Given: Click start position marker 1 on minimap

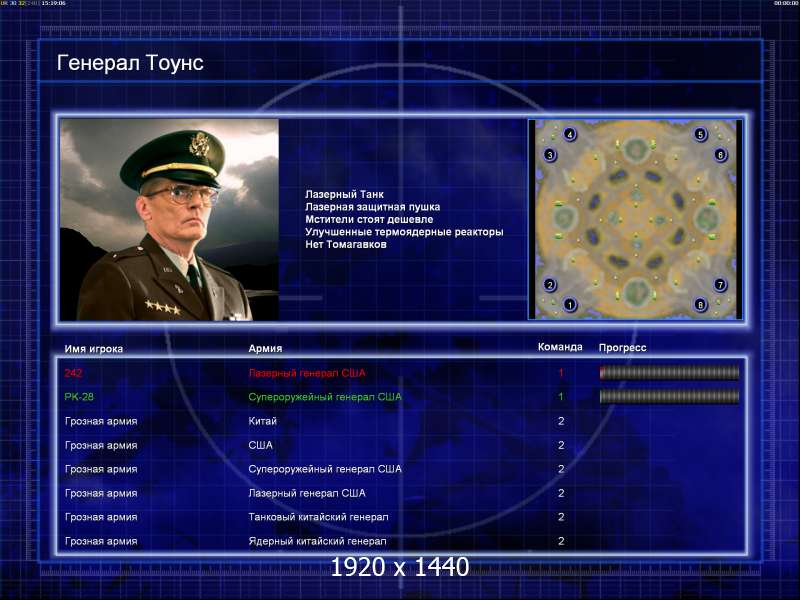Looking at the screenshot, I should pos(570,305).
